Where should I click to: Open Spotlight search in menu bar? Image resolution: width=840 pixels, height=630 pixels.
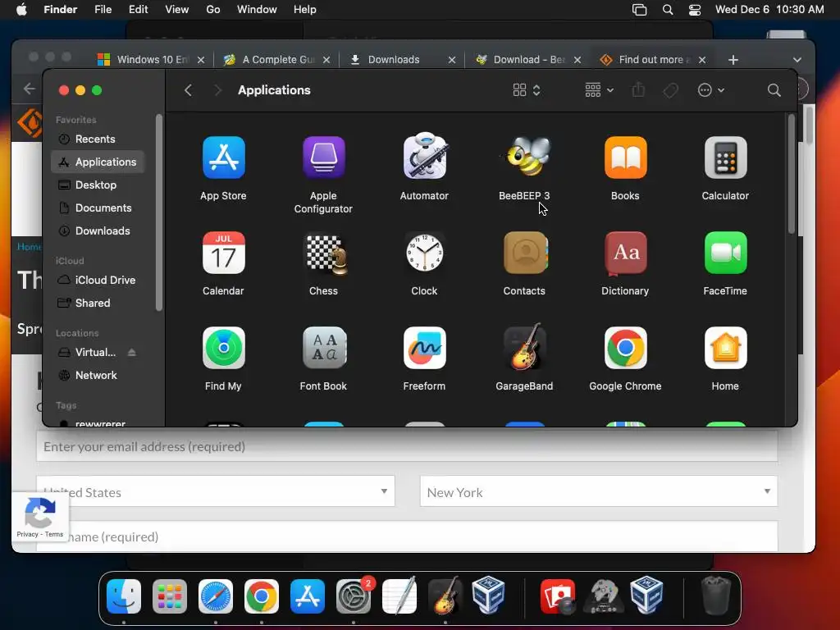point(668,10)
